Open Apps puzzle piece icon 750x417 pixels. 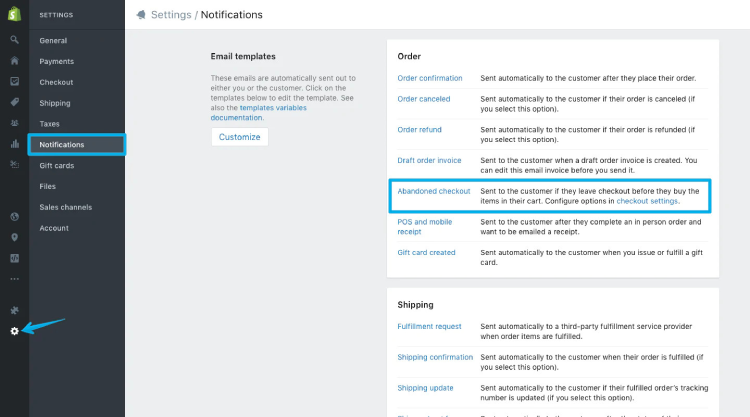tap(14, 310)
